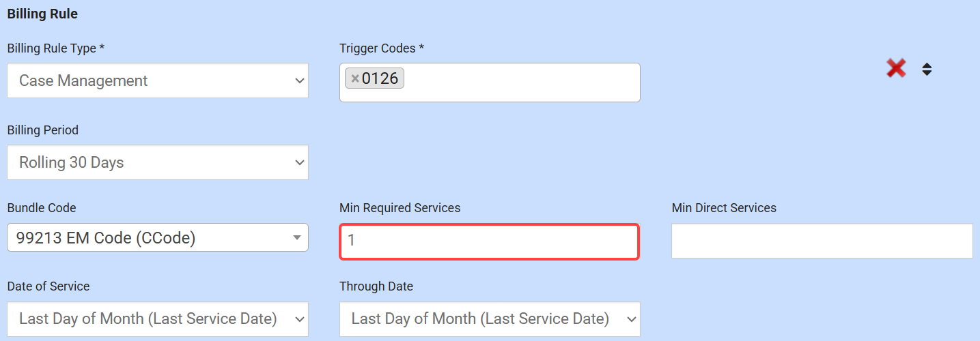Open the Billing Rule Type dropdown

pyautogui.click(x=158, y=80)
